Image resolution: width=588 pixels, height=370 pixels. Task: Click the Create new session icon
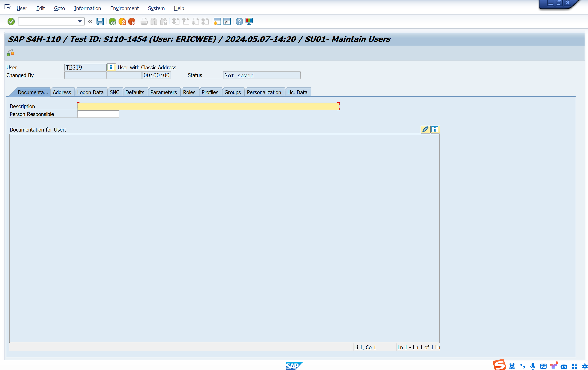point(217,22)
